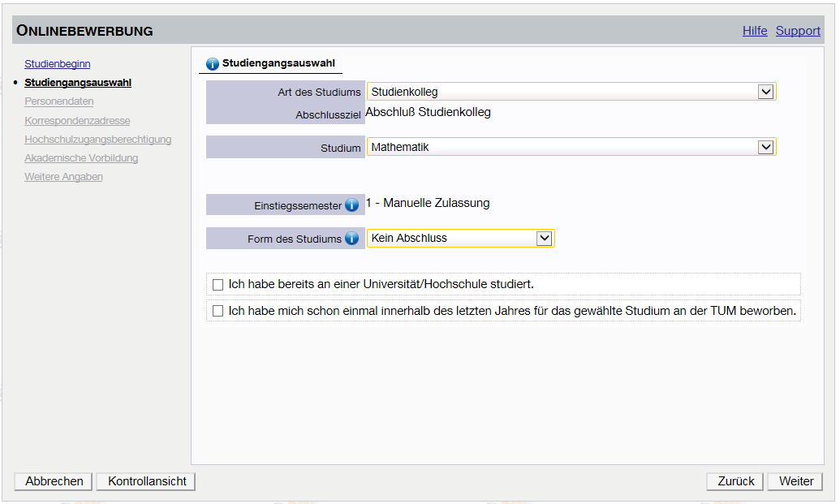Click Weiter to continue
This screenshot has width=840, height=504.
point(795,481)
